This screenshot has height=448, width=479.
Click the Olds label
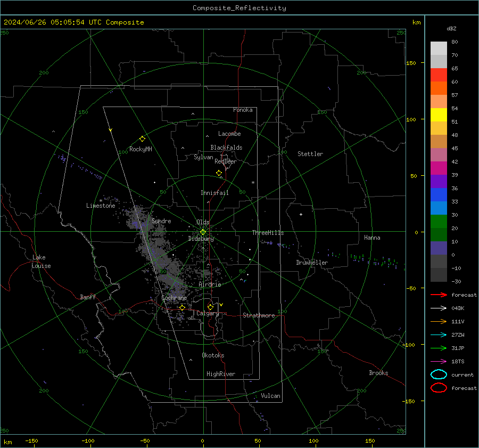pos(203,222)
